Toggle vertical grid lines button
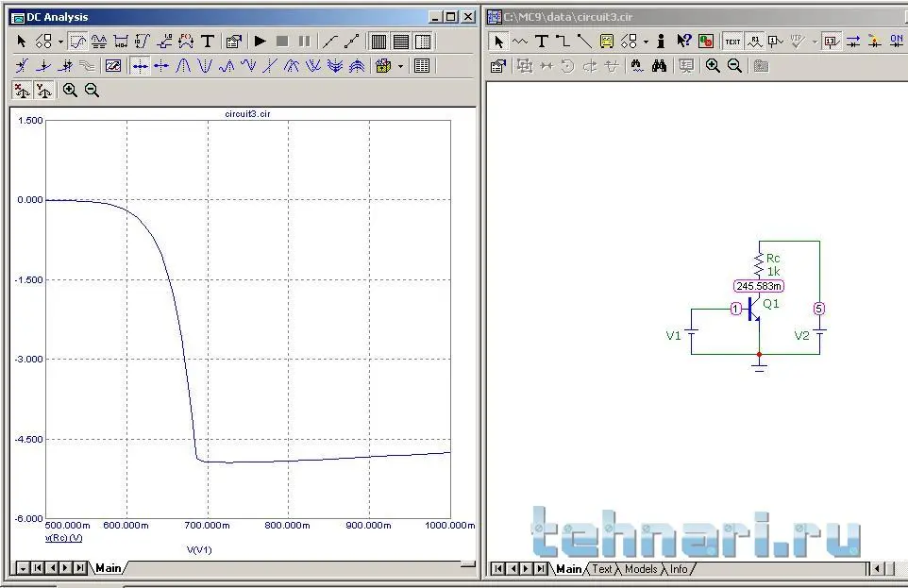The height and width of the screenshot is (588, 908). pyautogui.click(x=378, y=42)
